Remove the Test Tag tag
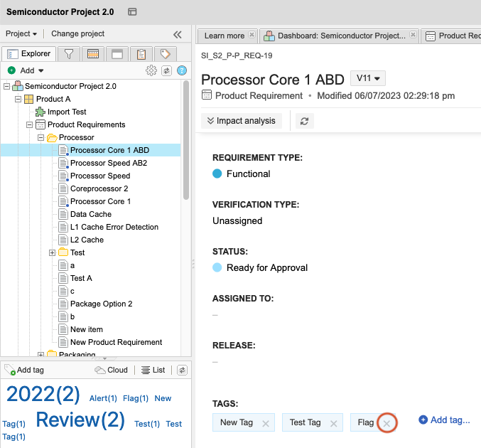Image resolution: width=481 pixels, height=448 pixels. (336, 423)
